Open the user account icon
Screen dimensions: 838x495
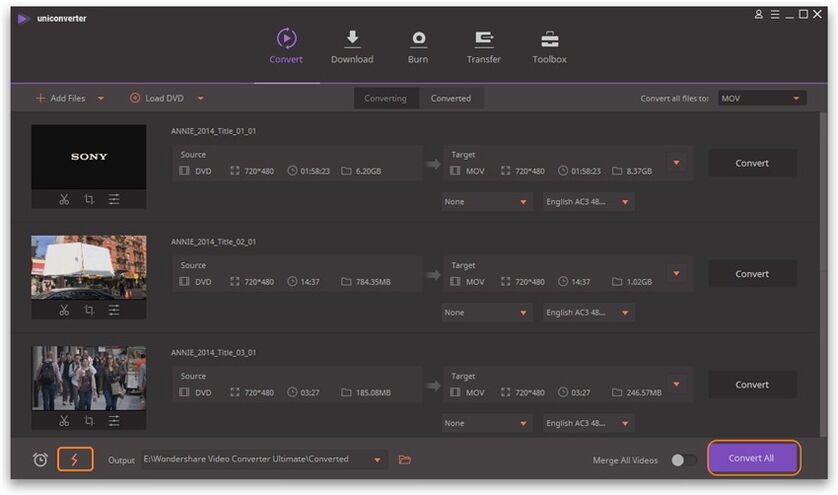(758, 14)
